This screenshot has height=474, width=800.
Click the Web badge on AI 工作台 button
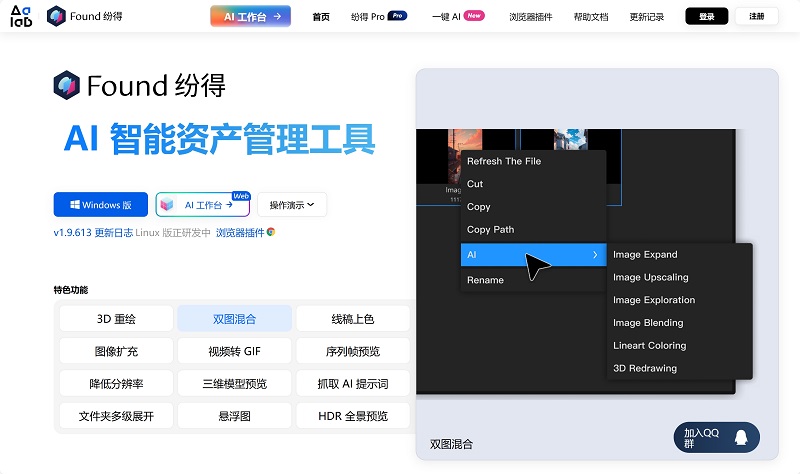[241, 196]
